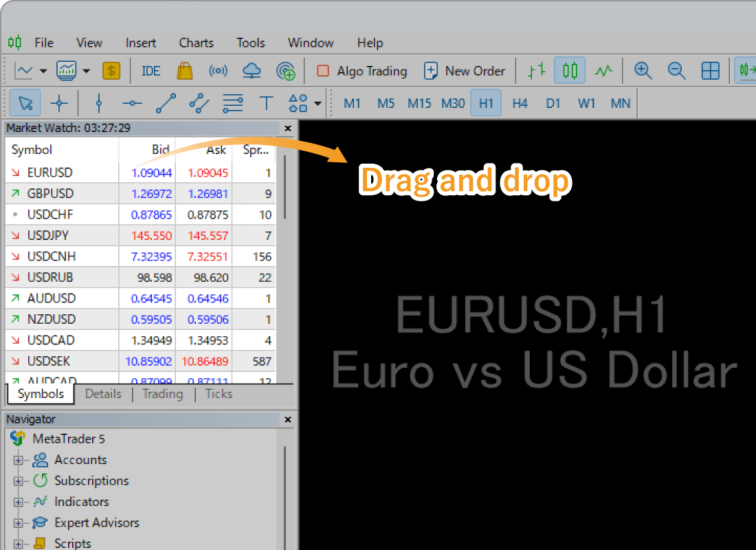Viewport: 756px width, 550px height.
Task: Open the objects shapes dropdown arrow
Action: click(318, 104)
